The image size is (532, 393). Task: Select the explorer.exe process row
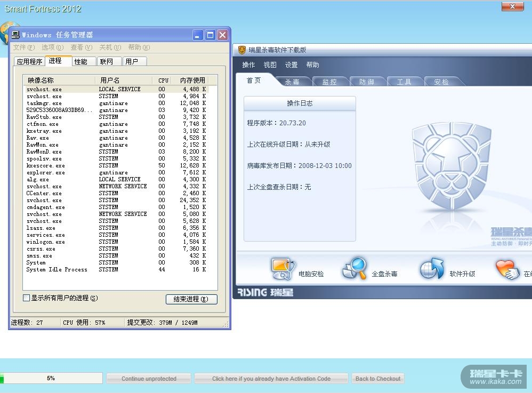point(116,172)
